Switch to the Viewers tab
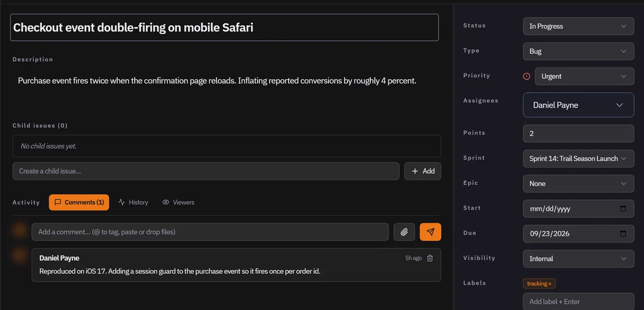The width and height of the screenshot is (644, 310). pyautogui.click(x=178, y=202)
